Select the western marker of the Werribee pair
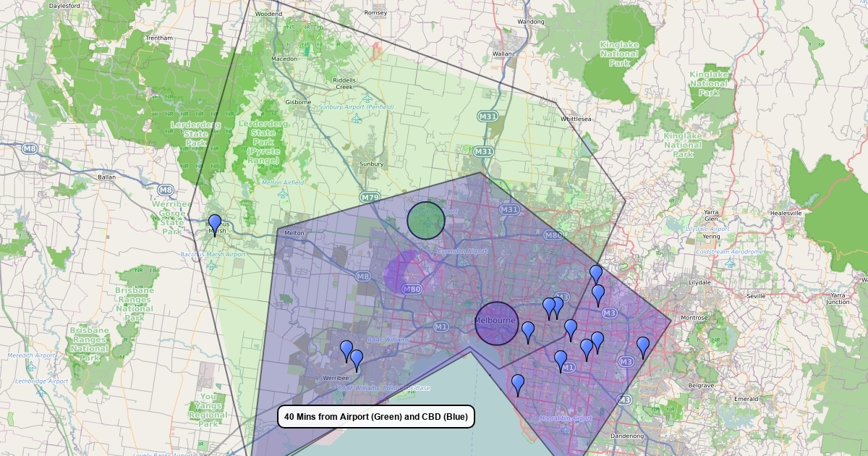 (x=346, y=350)
